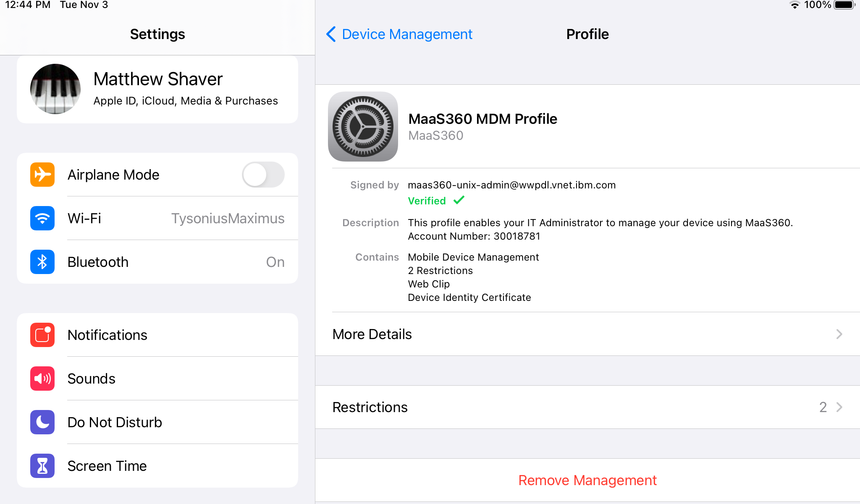Click the Screen Time hourglass icon
This screenshot has width=860, height=504.
tap(42, 466)
